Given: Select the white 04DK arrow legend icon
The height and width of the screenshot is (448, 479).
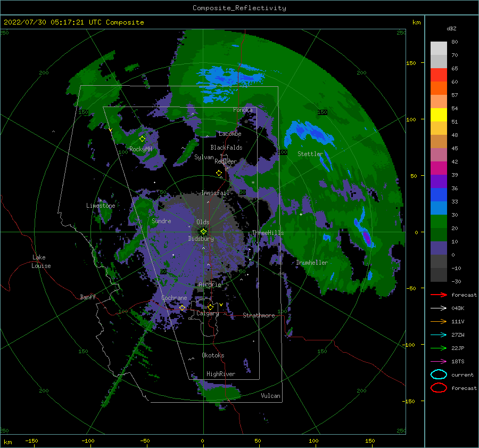Looking at the screenshot, I should click(x=439, y=308).
